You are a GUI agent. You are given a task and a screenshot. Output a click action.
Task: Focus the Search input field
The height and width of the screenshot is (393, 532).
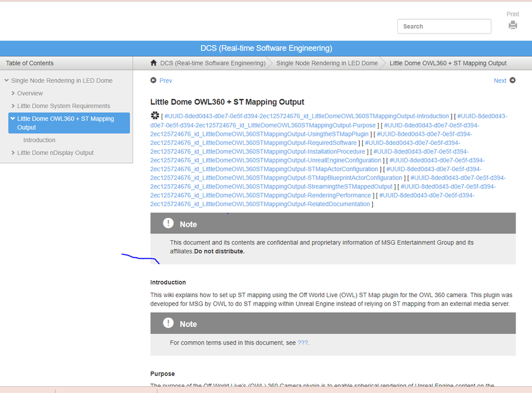pyautogui.click(x=444, y=26)
